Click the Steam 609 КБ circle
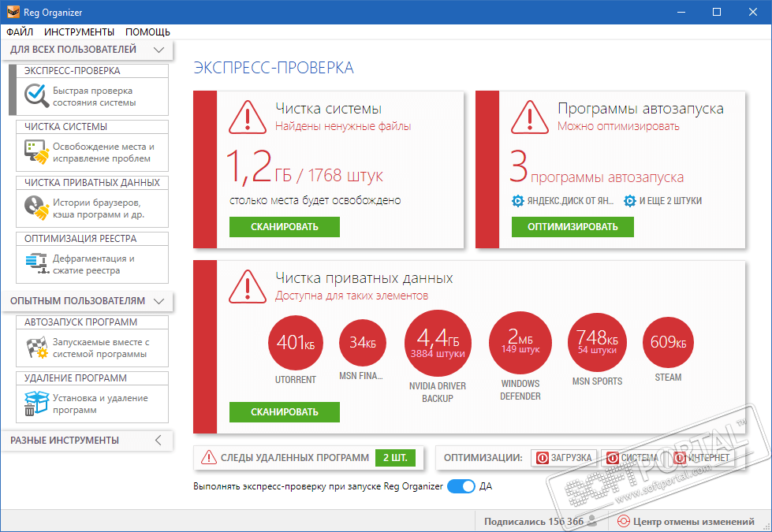Viewport: 772px width, 532px height. pos(668,342)
